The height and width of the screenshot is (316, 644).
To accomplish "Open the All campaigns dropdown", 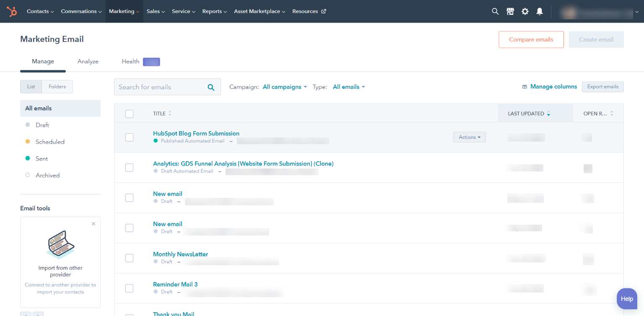I will [x=284, y=87].
